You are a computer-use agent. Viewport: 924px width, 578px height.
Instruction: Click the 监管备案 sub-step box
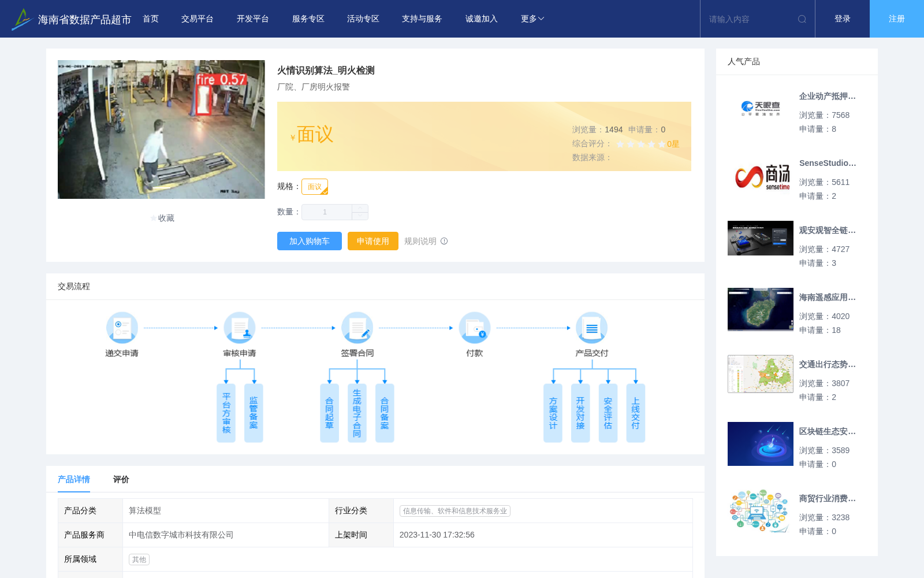[254, 413]
